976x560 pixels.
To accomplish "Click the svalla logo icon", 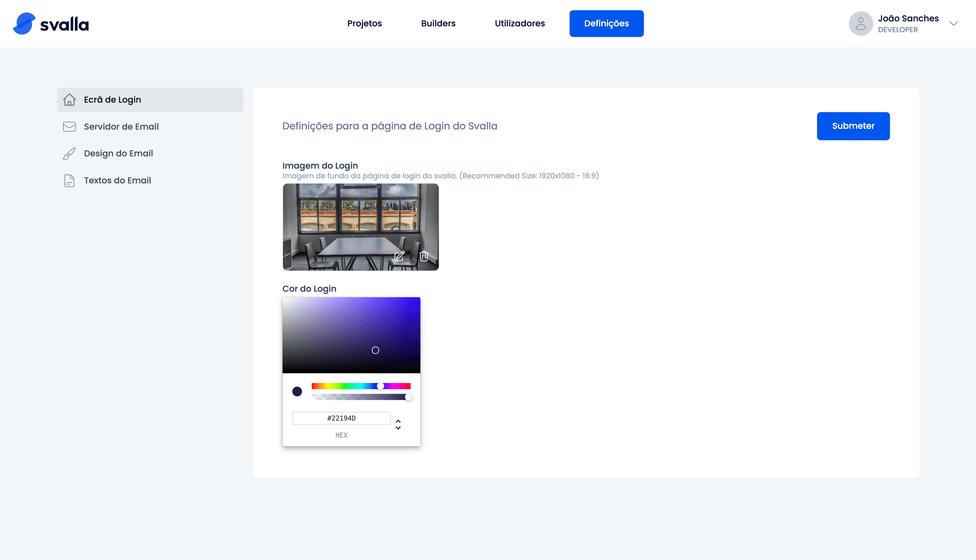I will (24, 24).
